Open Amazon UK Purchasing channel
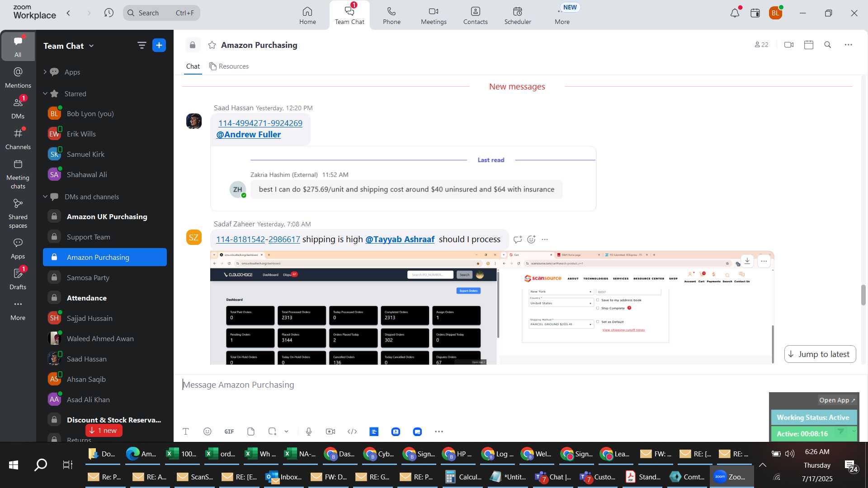Viewport: 868px width, 488px height. coord(105,216)
